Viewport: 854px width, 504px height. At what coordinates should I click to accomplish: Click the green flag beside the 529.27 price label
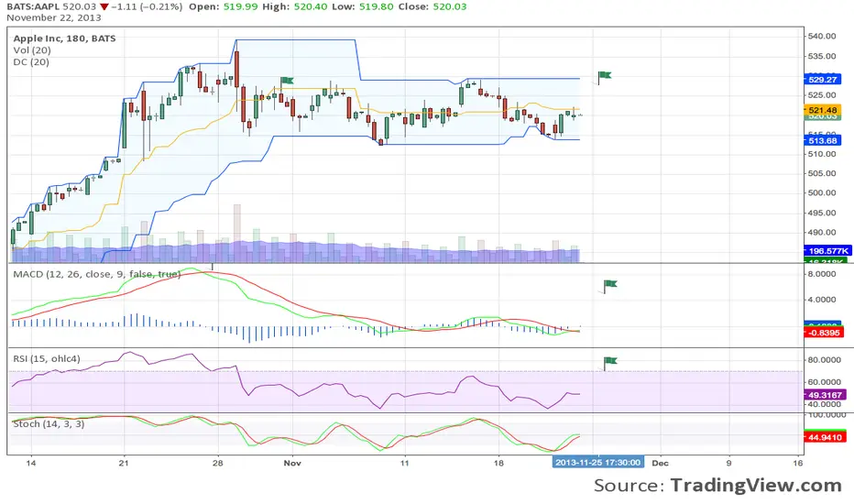tap(604, 76)
